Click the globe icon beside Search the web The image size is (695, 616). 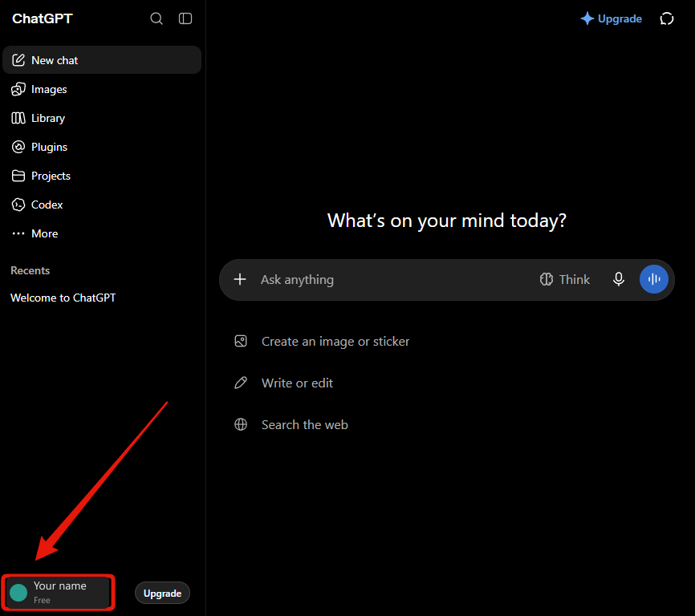241,424
